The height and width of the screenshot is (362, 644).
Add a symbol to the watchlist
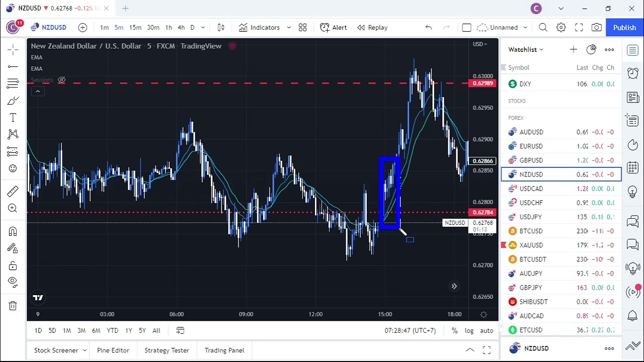(x=574, y=49)
